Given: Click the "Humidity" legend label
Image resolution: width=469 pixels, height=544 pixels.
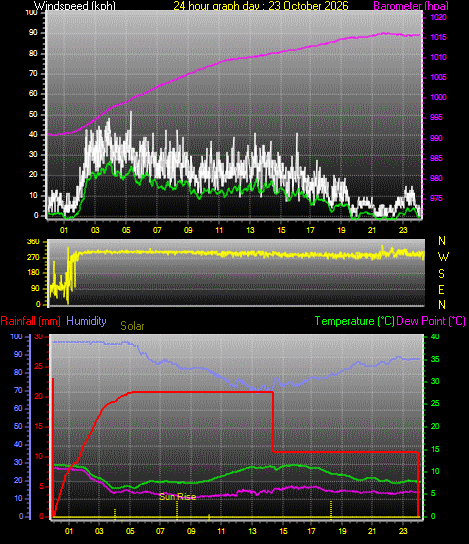Looking at the screenshot, I should (x=86, y=321).
